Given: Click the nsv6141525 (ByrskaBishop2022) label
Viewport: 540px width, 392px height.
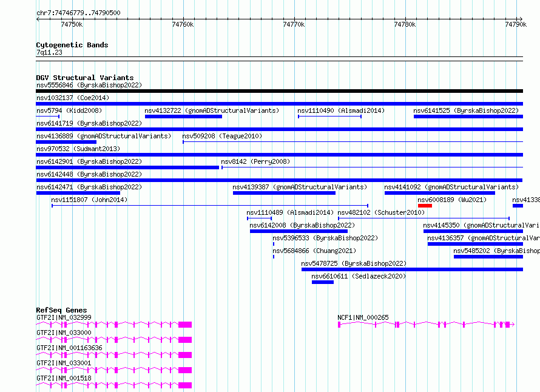Looking at the screenshot, I should pyautogui.click(x=466, y=110).
